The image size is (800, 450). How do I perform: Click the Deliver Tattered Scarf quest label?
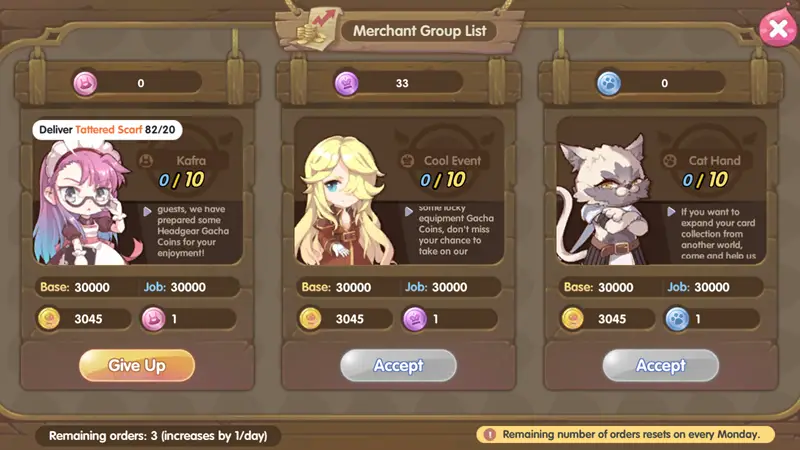107,130
